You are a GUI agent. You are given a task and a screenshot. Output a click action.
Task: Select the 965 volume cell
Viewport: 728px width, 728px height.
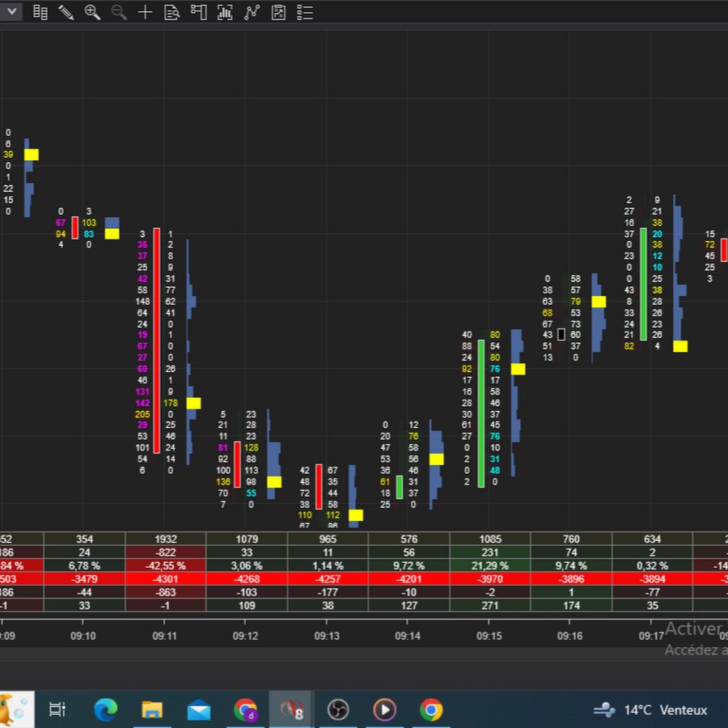328,539
